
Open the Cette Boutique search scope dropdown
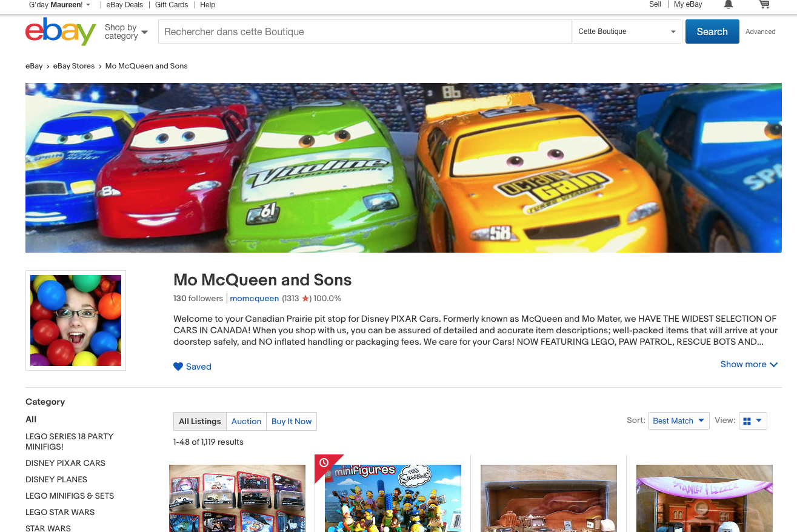point(627,32)
